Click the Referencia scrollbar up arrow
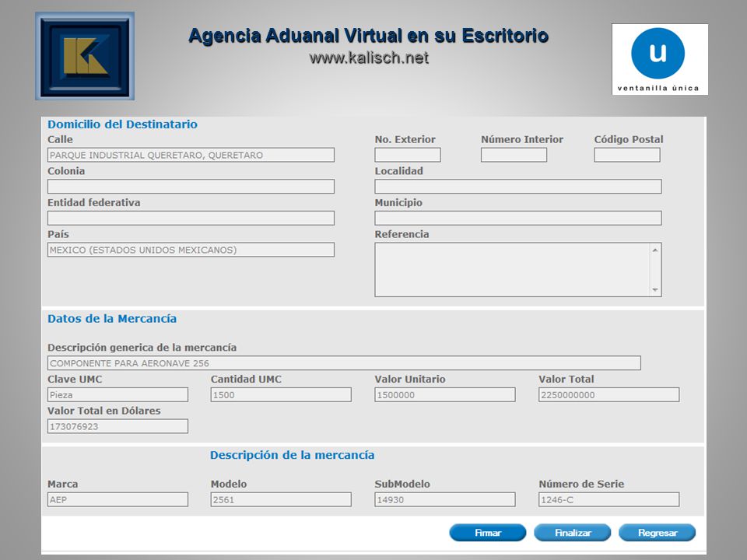 [655, 250]
